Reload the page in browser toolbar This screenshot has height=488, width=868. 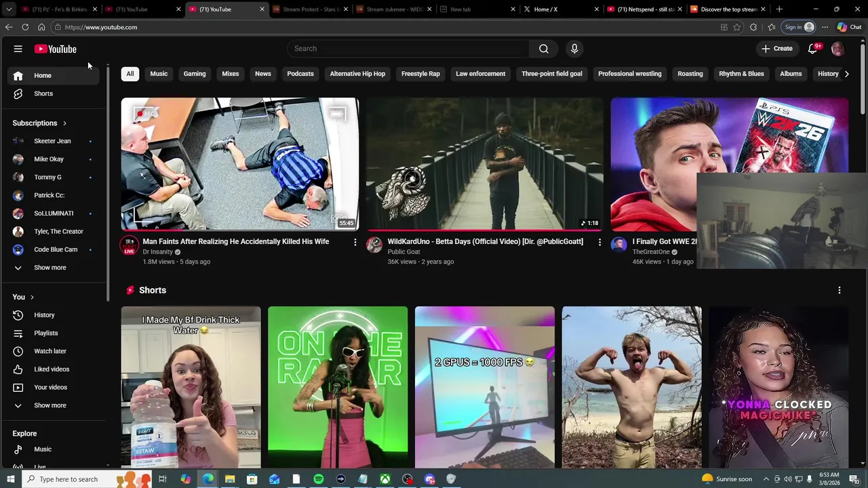[25, 27]
